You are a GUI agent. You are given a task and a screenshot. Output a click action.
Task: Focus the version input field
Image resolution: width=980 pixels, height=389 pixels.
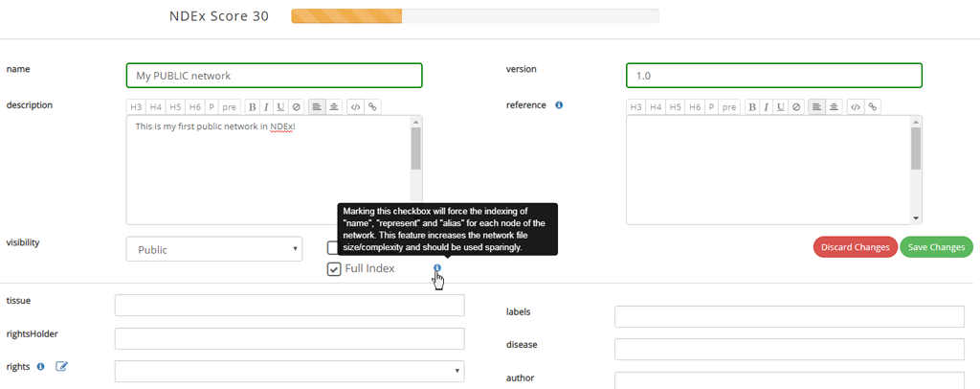773,76
